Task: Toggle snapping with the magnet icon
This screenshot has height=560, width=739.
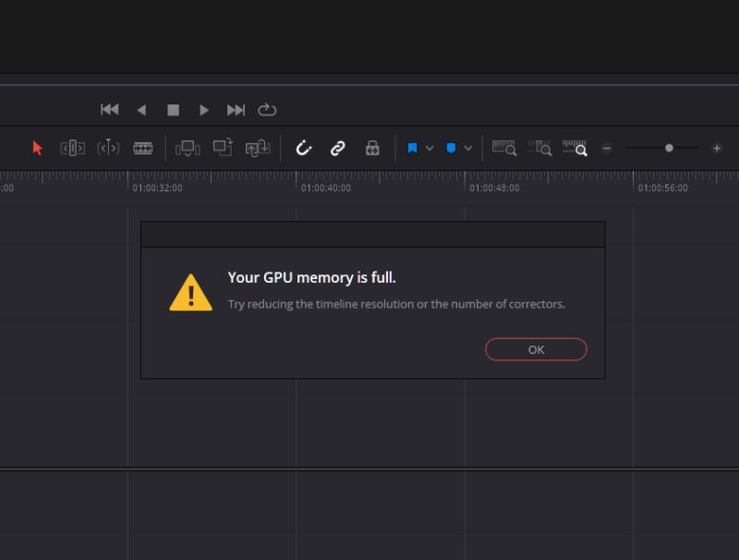Action: pos(303,148)
